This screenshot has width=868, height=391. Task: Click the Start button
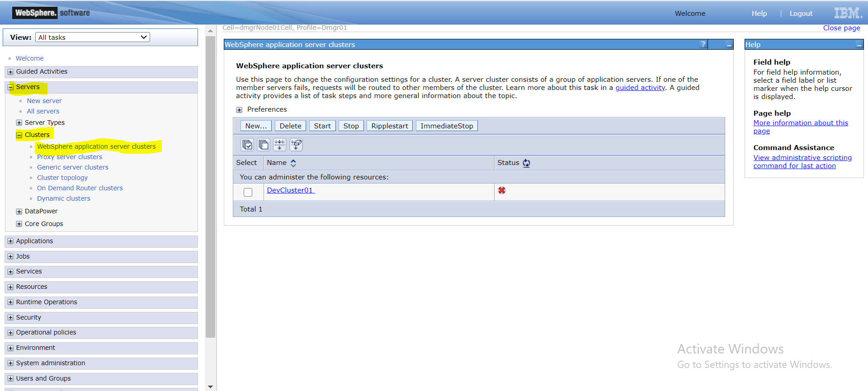(322, 126)
